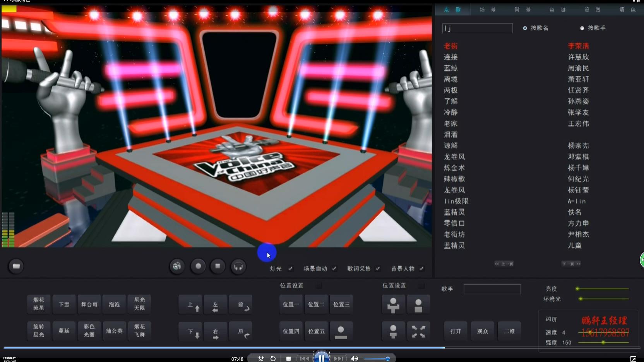Adjust the player volume slider
The width and height of the screenshot is (644, 362).
[376, 359]
